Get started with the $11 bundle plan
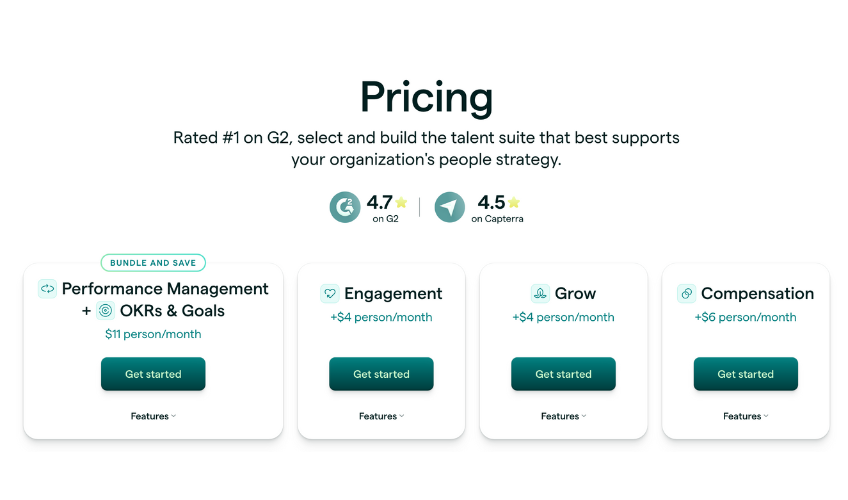Viewport: 848px width, 500px height. [153, 374]
